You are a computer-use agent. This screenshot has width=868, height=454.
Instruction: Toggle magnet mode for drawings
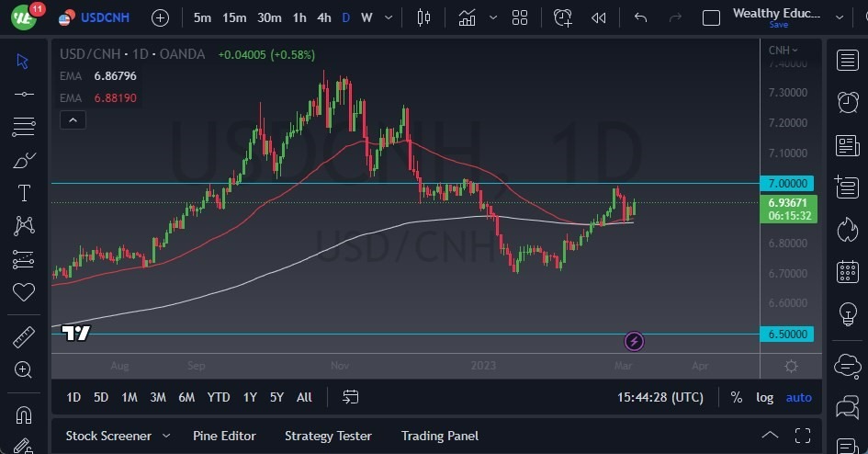23,414
